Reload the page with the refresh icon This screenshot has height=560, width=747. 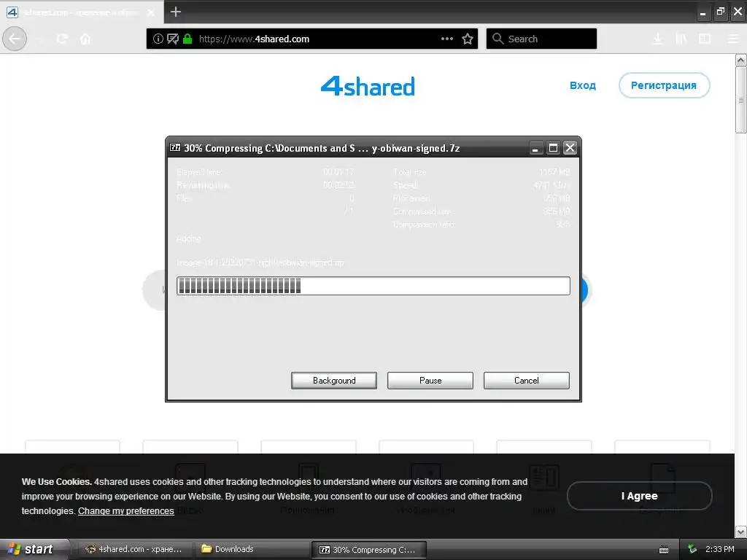click(62, 39)
